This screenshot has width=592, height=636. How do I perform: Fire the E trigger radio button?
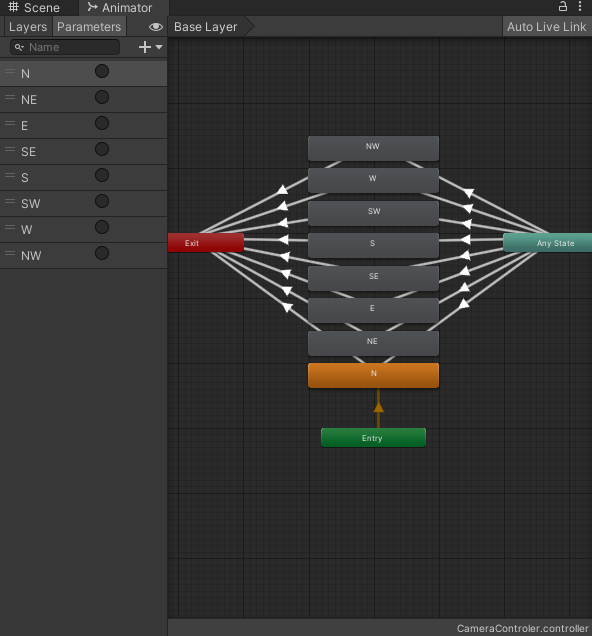[102, 123]
